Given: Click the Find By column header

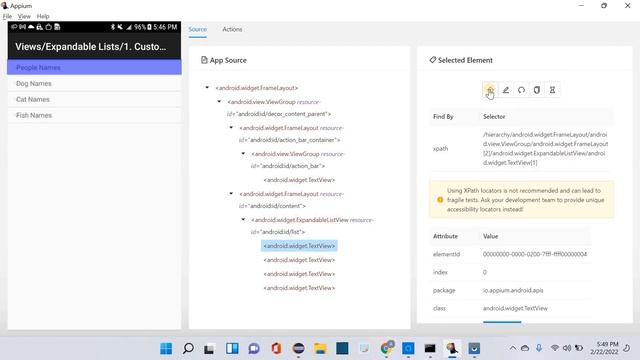Looking at the screenshot, I should click(x=443, y=117).
